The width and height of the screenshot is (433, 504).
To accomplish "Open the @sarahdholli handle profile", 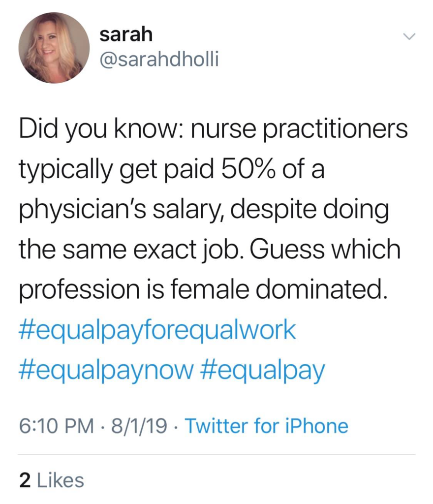I will click(x=158, y=60).
